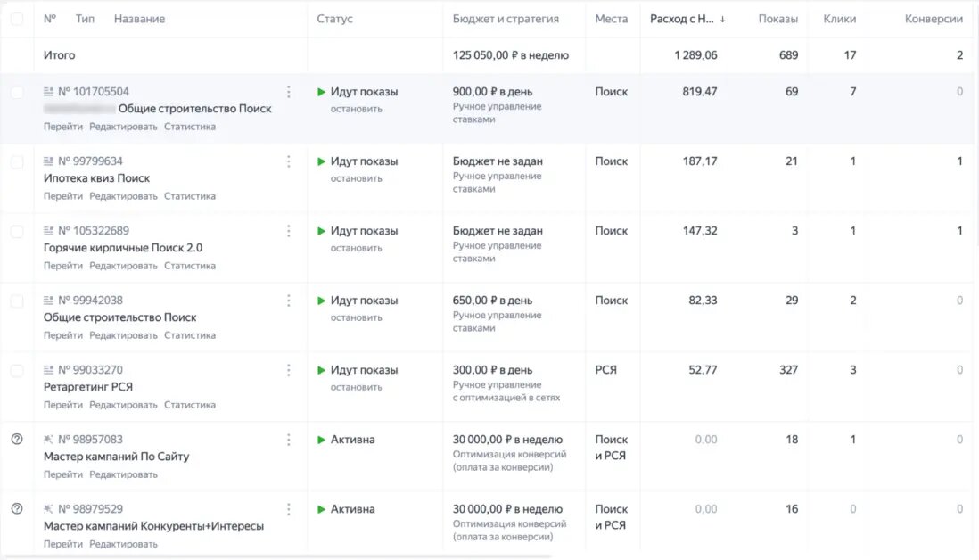Sort by Расход column arrow

722,19
